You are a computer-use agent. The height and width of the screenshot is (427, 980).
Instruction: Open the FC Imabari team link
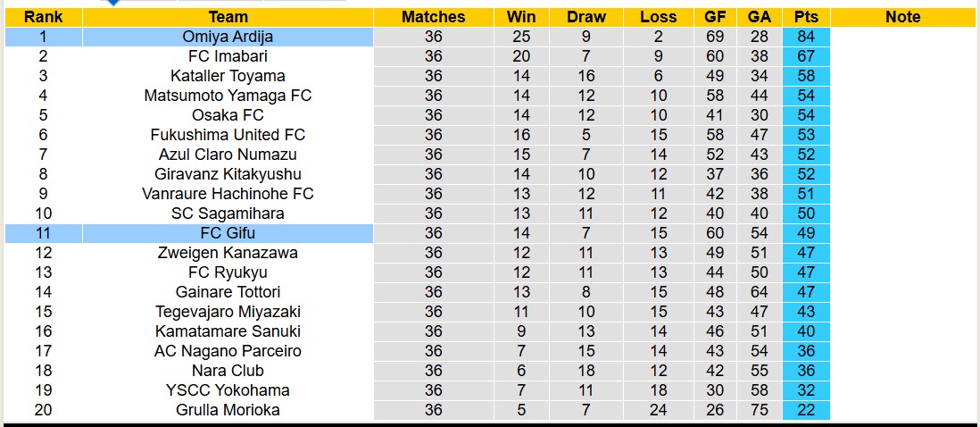click(228, 56)
